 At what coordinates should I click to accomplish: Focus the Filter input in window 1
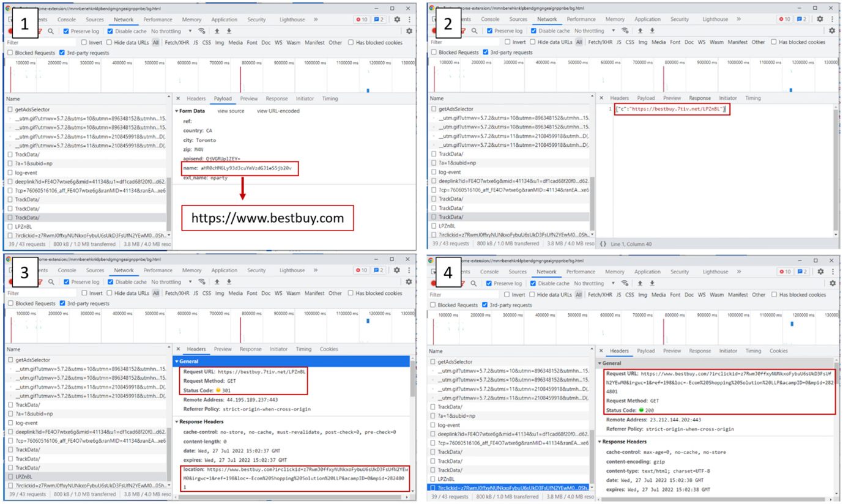41,43
